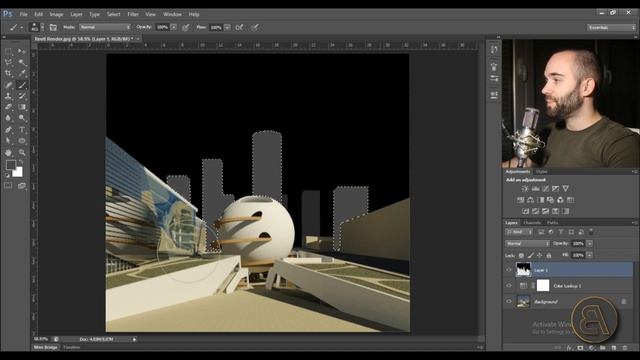The image size is (640, 360).
Task: Select the Blur tool
Action: tap(8, 118)
